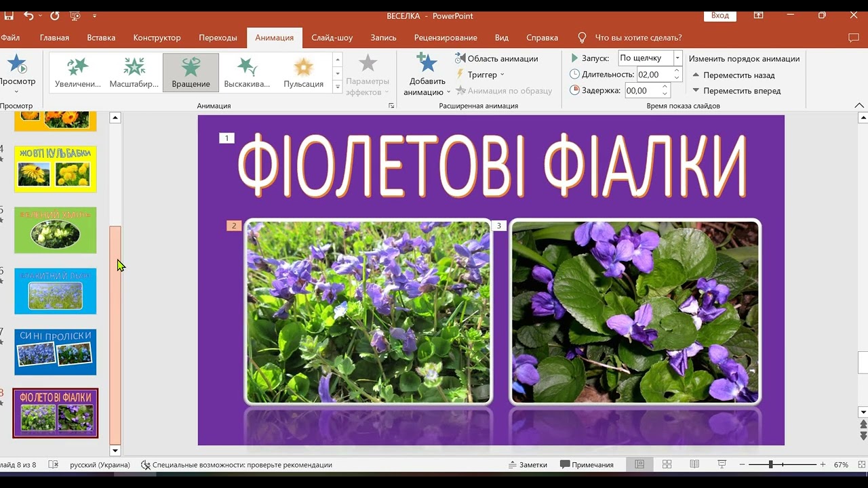Click the 'Что вы хотите сделать?' search box
This screenshot has width=868, height=488.
[637, 38]
